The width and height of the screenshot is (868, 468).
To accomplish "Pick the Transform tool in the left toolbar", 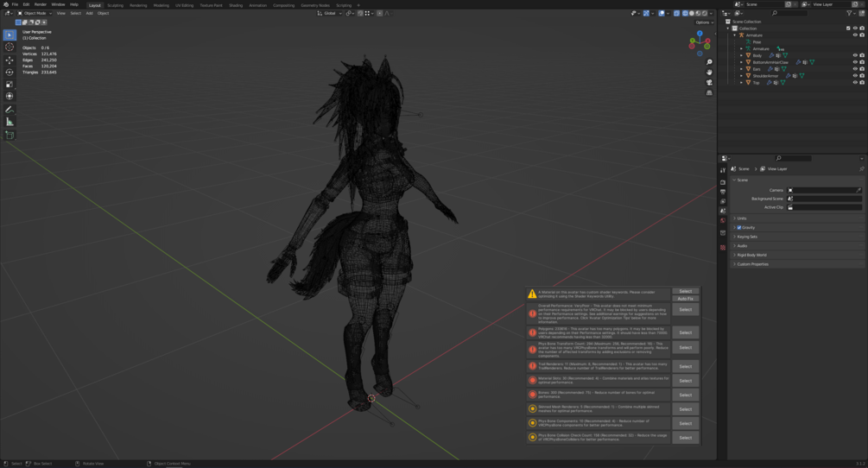I will [x=10, y=96].
